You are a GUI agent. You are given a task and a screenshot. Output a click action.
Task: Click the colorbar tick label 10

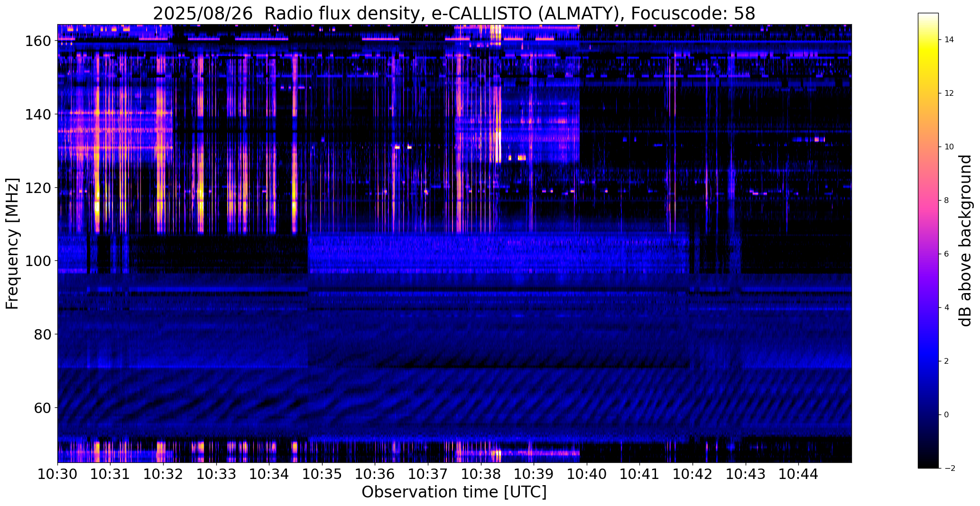(x=949, y=147)
